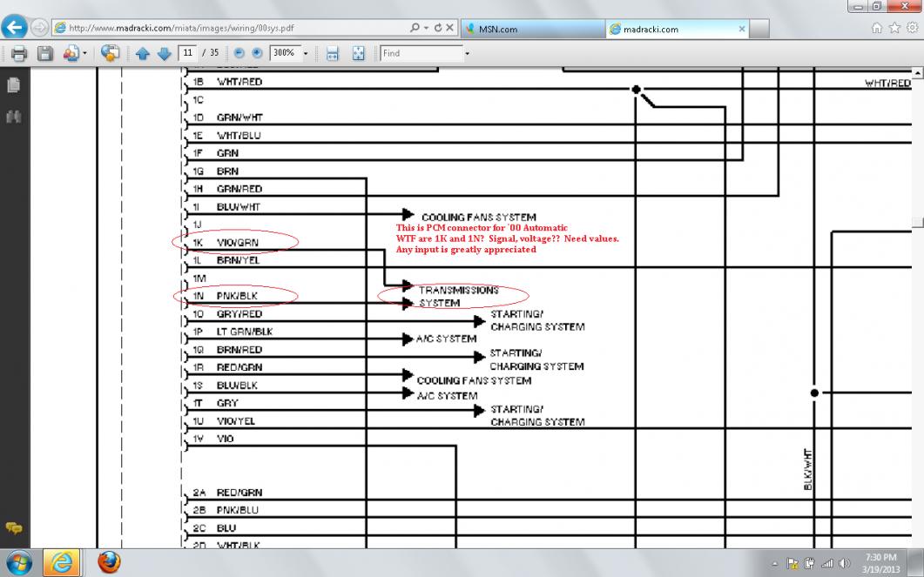The height and width of the screenshot is (577, 924).
Task: Click the Stop loading X in address bar
Action: (x=449, y=28)
